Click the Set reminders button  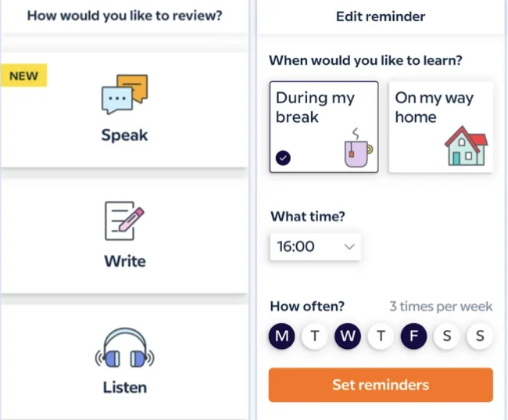click(x=381, y=385)
